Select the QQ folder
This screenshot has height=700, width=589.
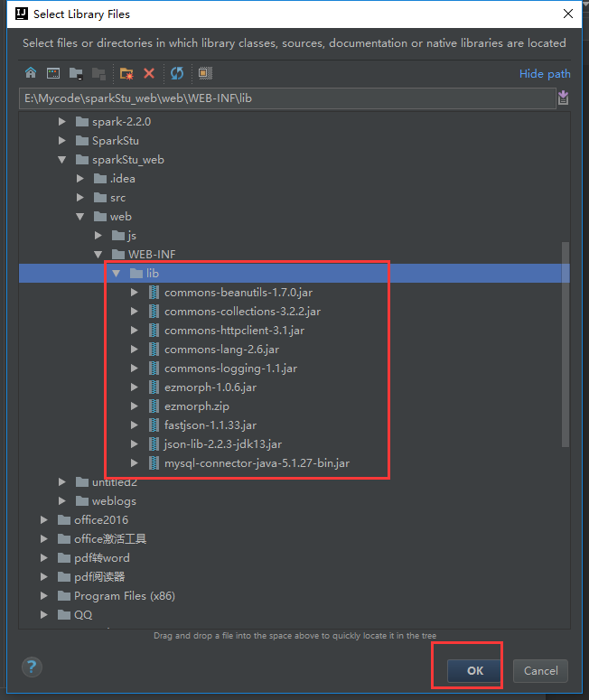[83, 615]
